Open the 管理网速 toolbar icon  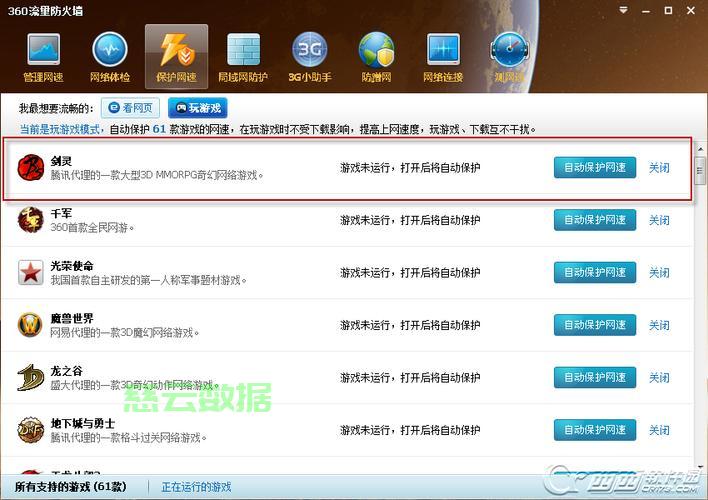43,56
